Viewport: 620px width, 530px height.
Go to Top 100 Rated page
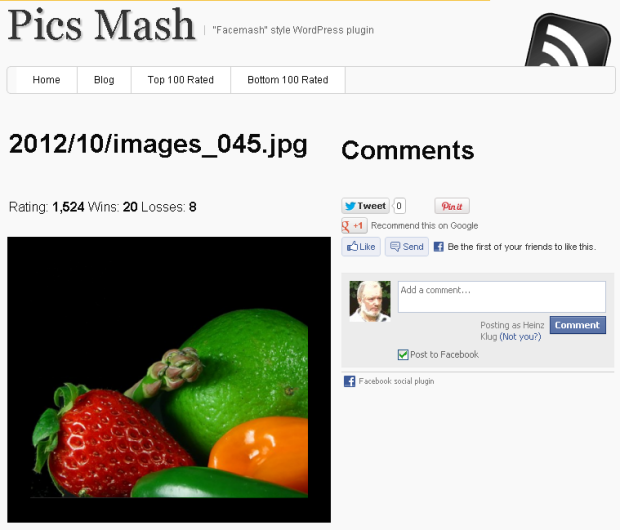coord(181,80)
